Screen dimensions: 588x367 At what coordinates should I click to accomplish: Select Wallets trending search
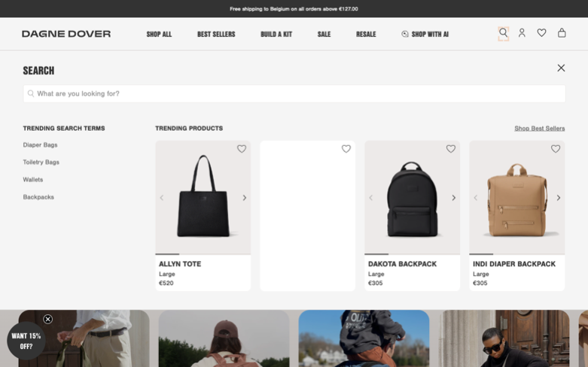[33, 180]
